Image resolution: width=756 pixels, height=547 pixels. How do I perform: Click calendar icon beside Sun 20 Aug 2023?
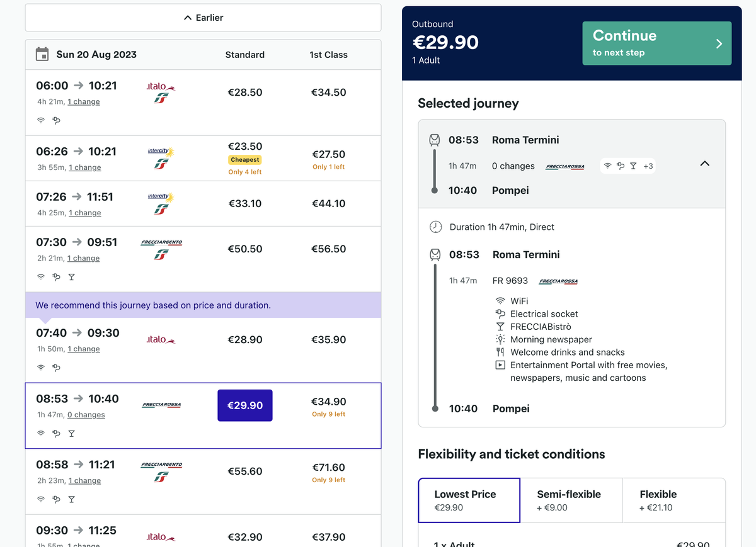42,54
